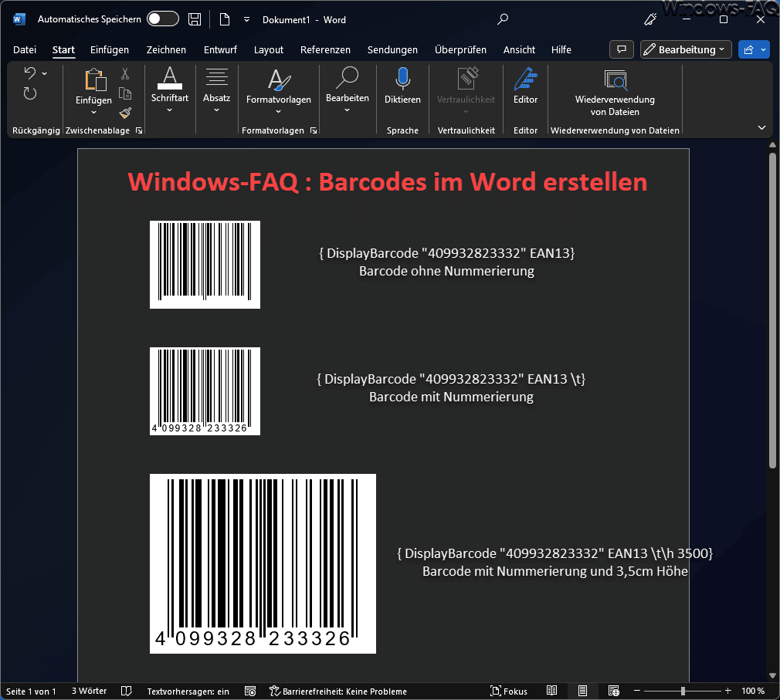Click the scroll down arrow of the scrollbar
The width and height of the screenshot is (780, 700).
(x=772, y=675)
